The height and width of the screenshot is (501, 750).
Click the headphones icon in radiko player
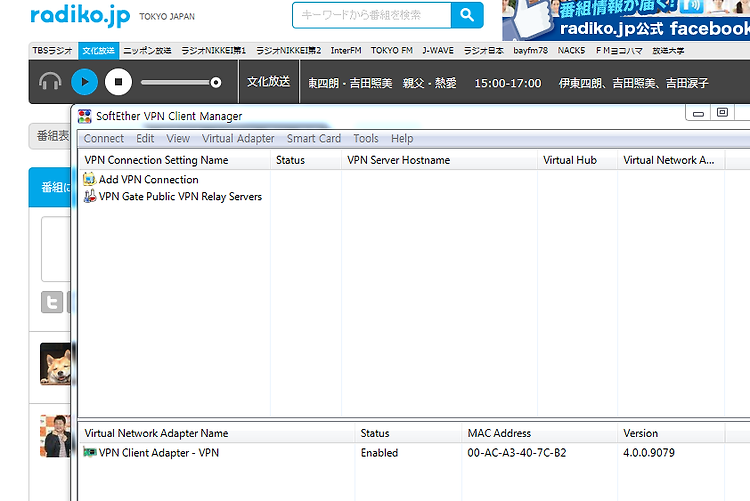[50, 82]
